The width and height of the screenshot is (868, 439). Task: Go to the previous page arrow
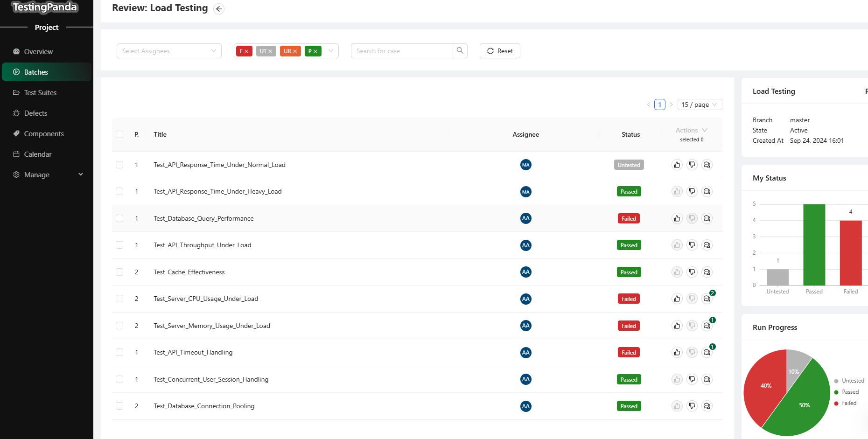(x=649, y=105)
